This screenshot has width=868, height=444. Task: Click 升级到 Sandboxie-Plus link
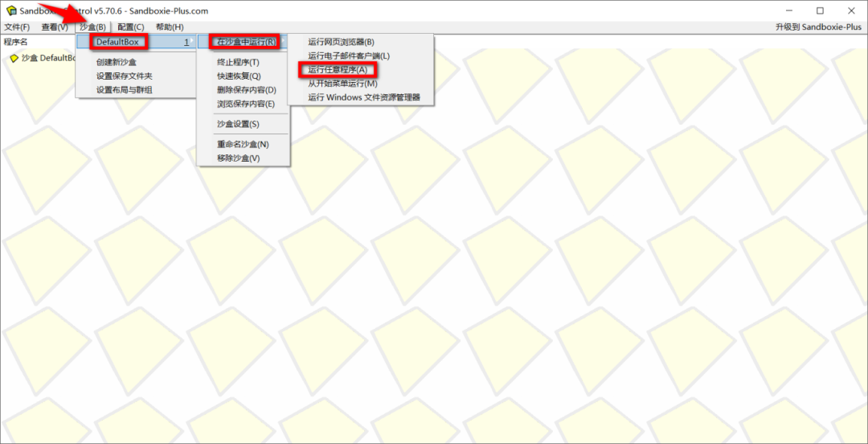[x=818, y=27]
